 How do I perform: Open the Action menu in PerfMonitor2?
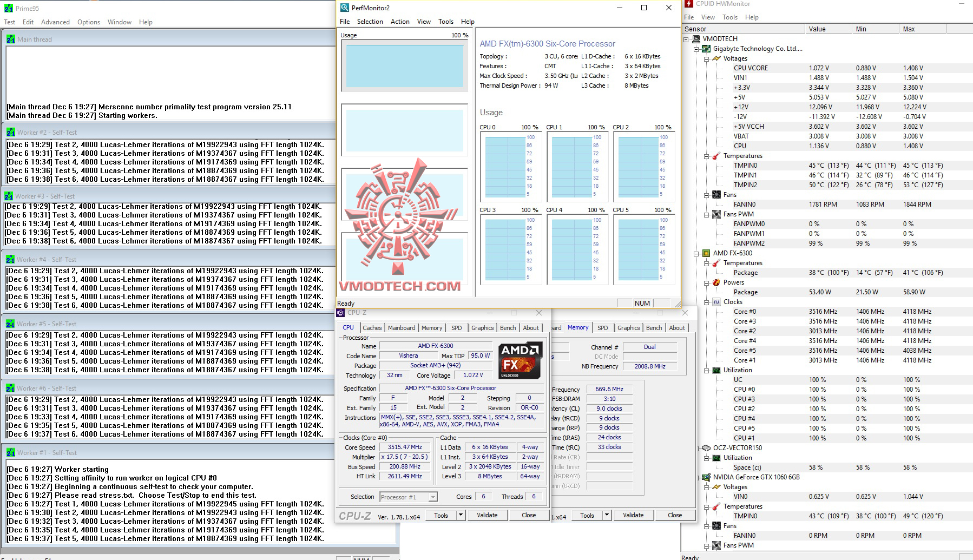tap(400, 22)
